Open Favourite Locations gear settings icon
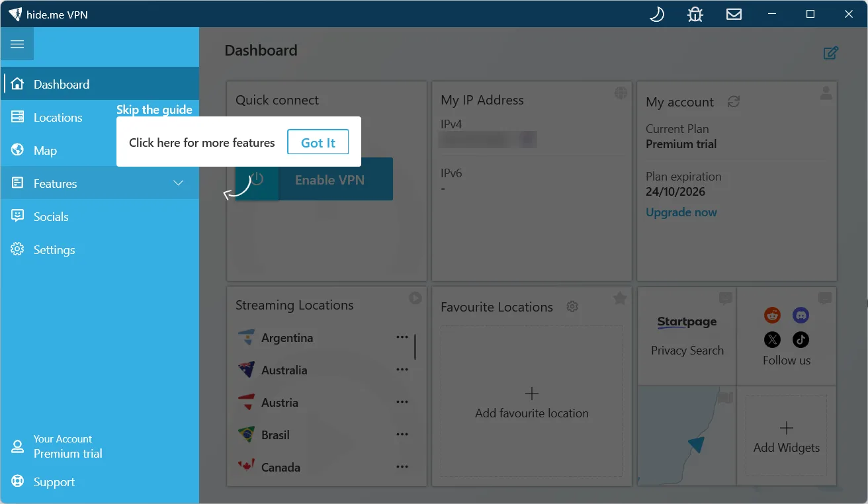Screen dimensions: 868x504 pyautogui.click(x=573, y=307)
